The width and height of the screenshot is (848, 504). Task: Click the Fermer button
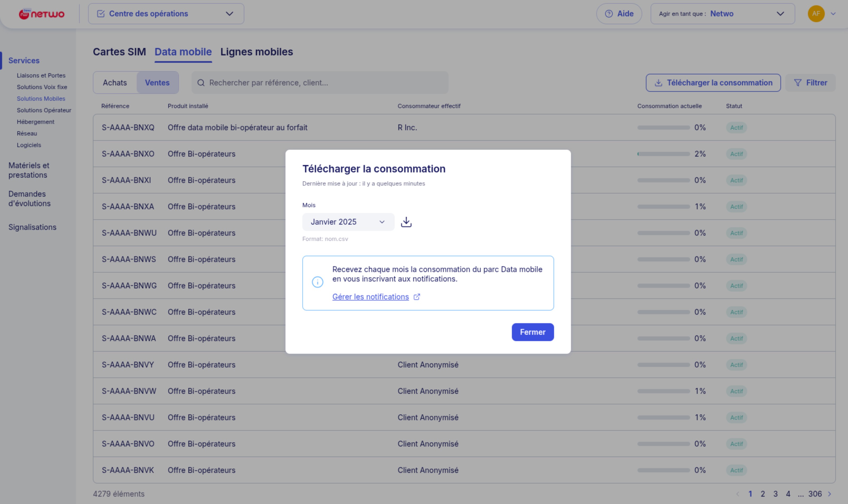(532, 332)
